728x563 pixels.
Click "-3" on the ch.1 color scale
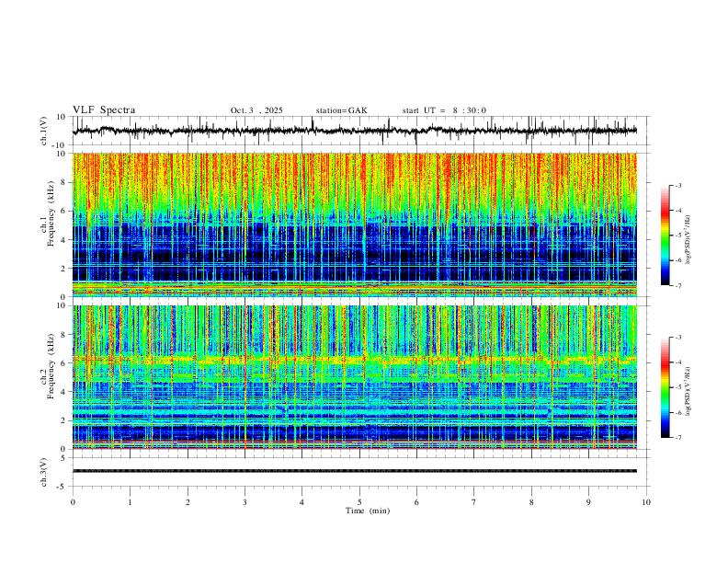point(677,186)
